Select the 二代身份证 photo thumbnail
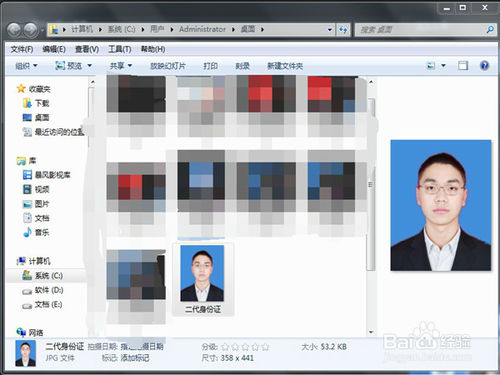This screenshot has width=500, height=375. 202,273
